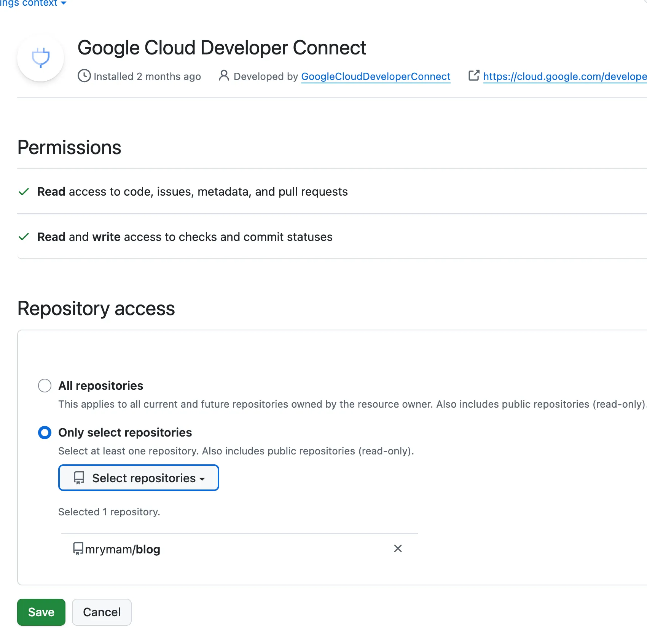The image size is (647, 644).
Task: Click the Selected 1 repository row
Action: (x=109, y=512)
